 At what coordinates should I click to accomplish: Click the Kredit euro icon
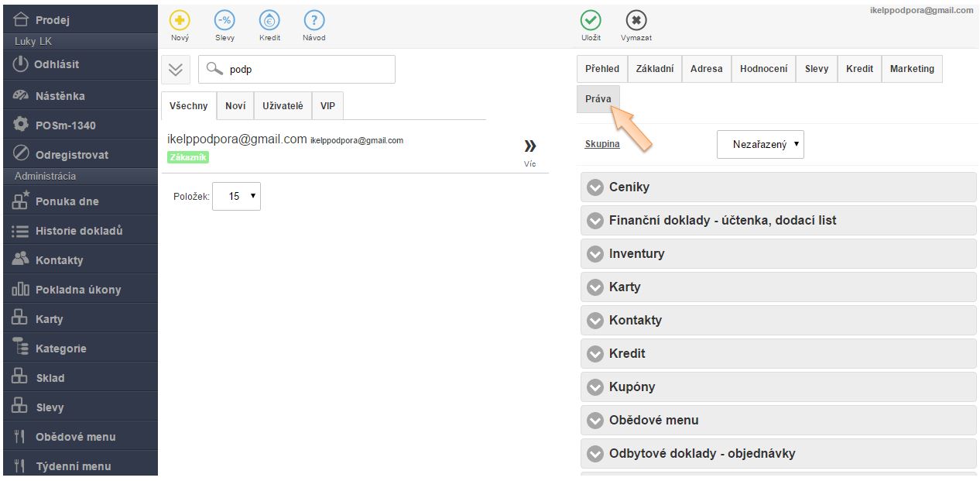pos(269,21)
